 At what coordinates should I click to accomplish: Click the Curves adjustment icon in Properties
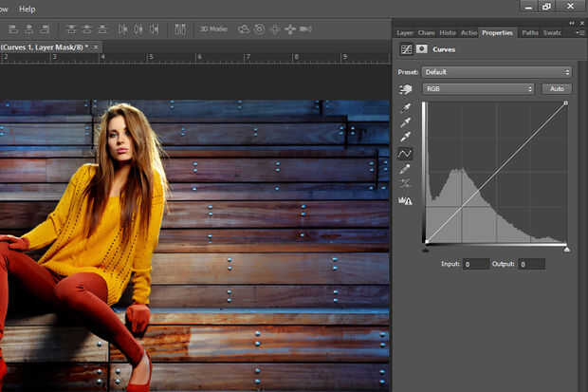[406, 48]
